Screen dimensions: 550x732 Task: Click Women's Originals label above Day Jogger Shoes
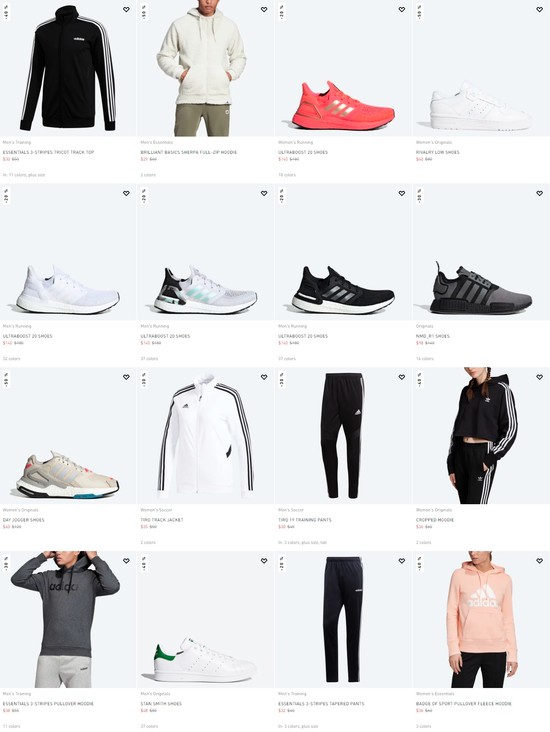tap(21, 510)
